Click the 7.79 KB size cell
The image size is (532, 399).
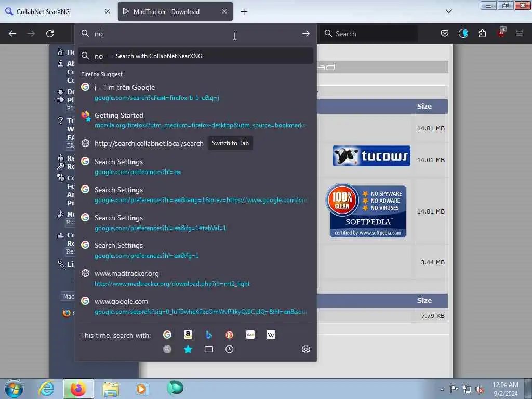tap(433, 316)
